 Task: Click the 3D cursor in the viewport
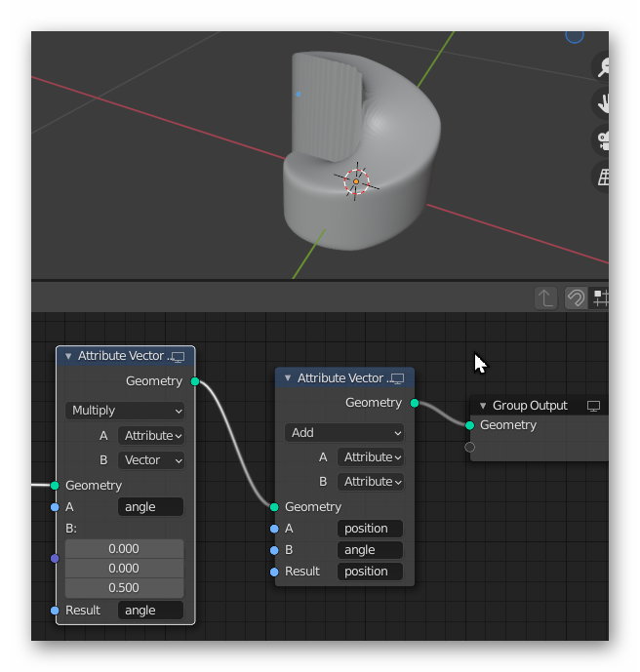pyautogui.click(x=356, y=181)
